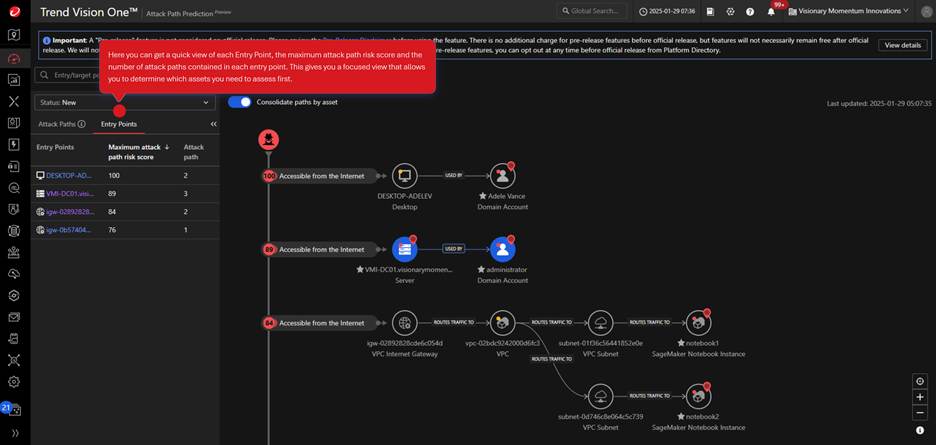
Task: Open the igw-02892828... entry point link
Action: pos(70,211)
